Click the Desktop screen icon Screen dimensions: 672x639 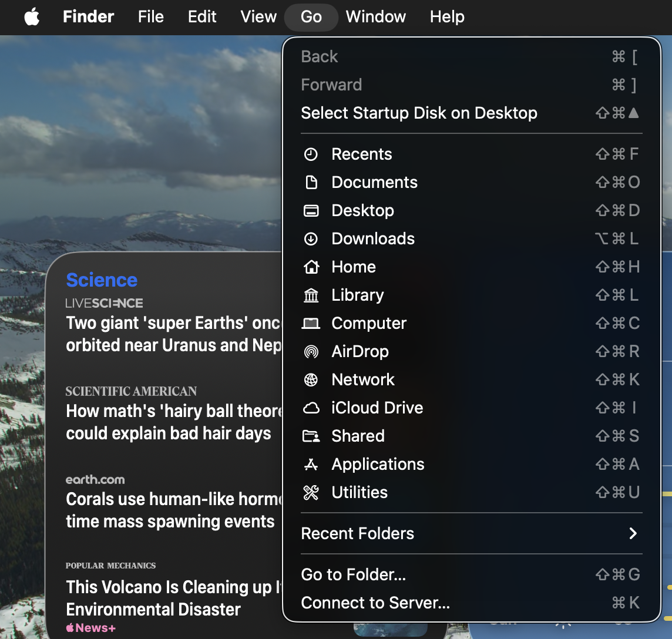click(x=311, y=210)
